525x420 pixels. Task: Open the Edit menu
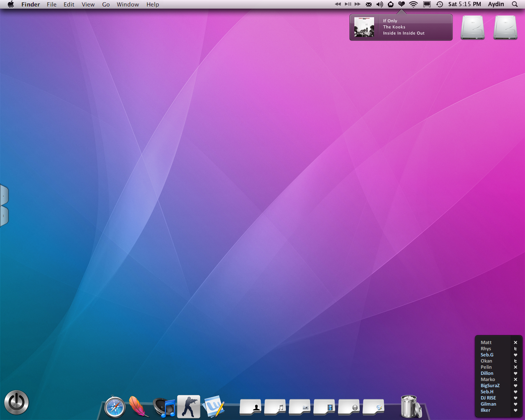click(69, 5)
